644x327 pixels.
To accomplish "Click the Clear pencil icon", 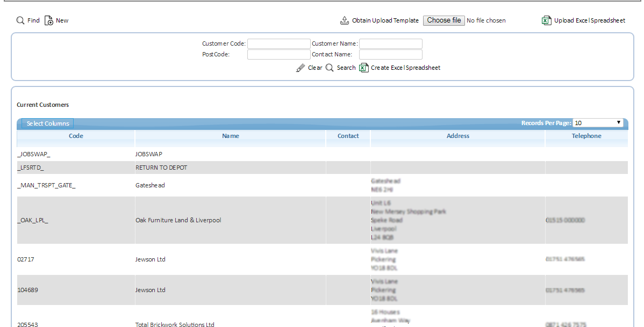I will click(x=300, y=68).
